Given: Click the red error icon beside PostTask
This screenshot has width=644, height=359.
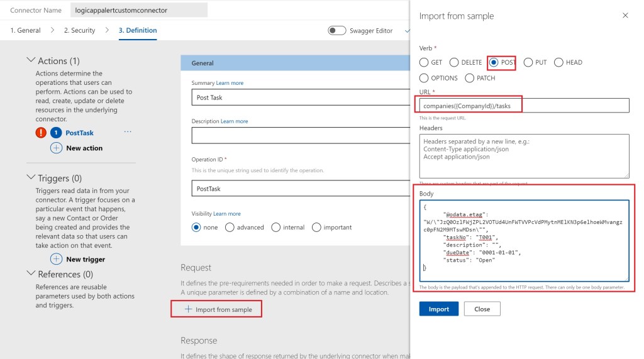Looking at the screenshot, I should pyautogui.click(x=42, y=133).
